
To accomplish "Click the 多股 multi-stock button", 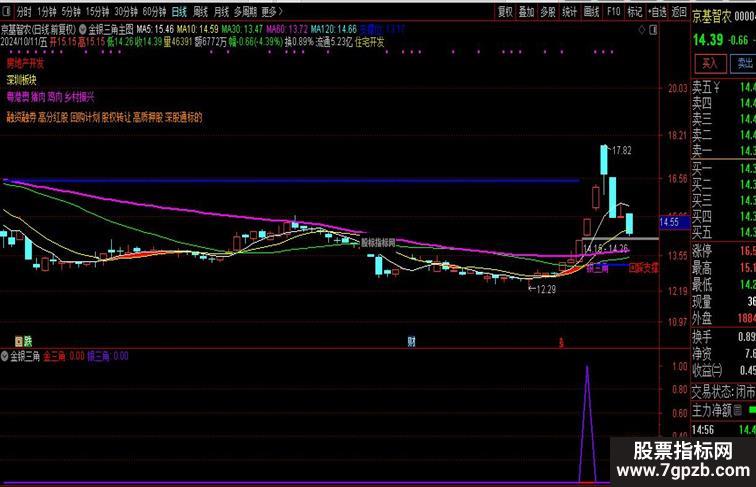I will (x=548, y=12).
